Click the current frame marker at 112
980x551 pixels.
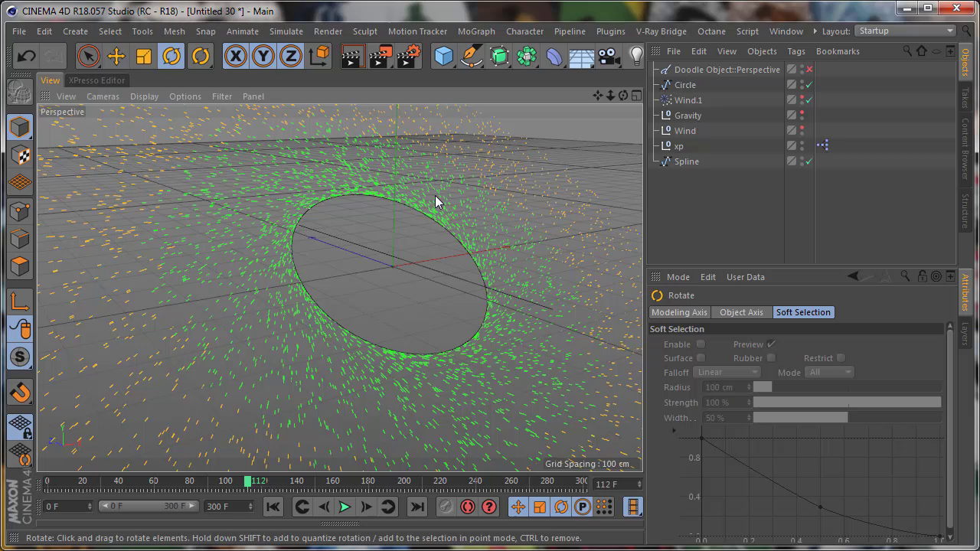(x=247, y=481)
